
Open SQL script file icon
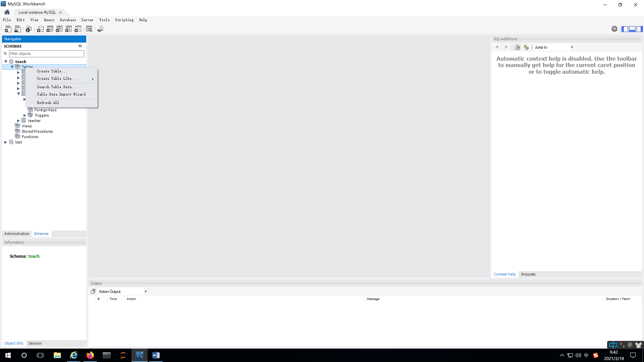[17, 29]
